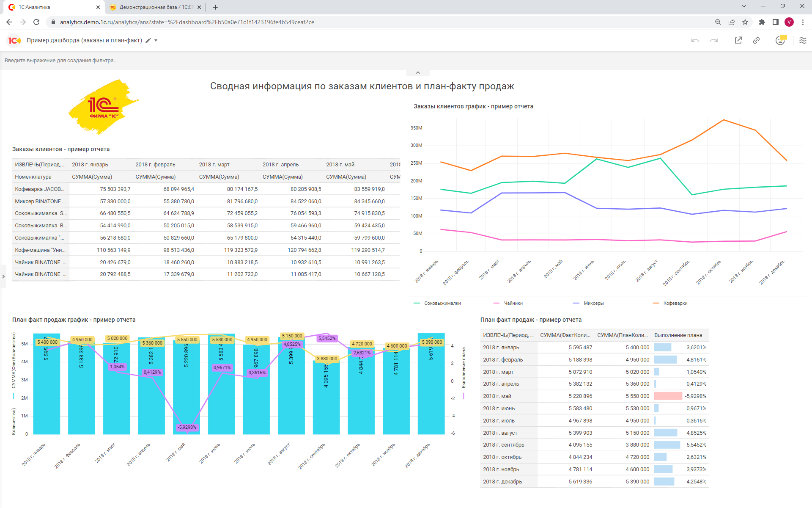Open the feedback smiley chat icon
Image resolution: width=812 pixels, height=508 pixels.
click(x=781, y=40)
